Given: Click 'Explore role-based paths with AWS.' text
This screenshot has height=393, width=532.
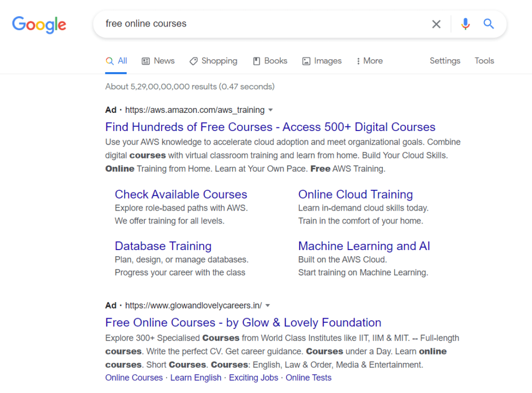Looking at the screenshot, I should pos(181,208).
